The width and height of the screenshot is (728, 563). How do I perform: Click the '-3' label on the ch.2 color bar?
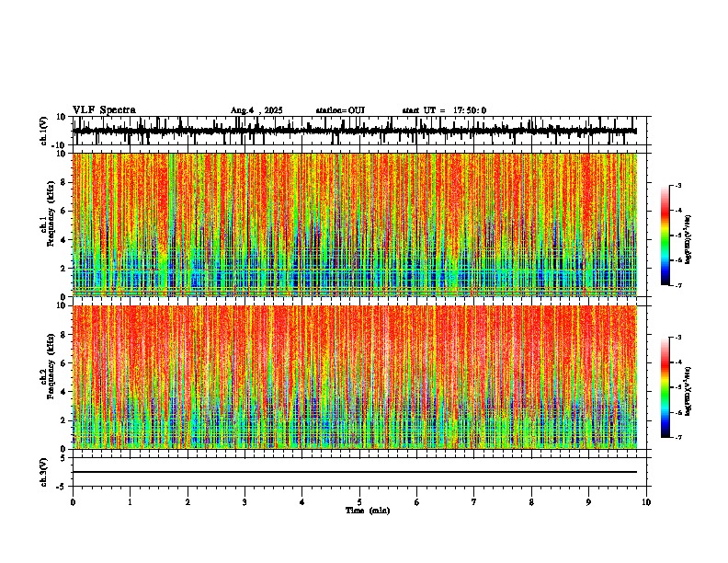[x=677, y=338]
